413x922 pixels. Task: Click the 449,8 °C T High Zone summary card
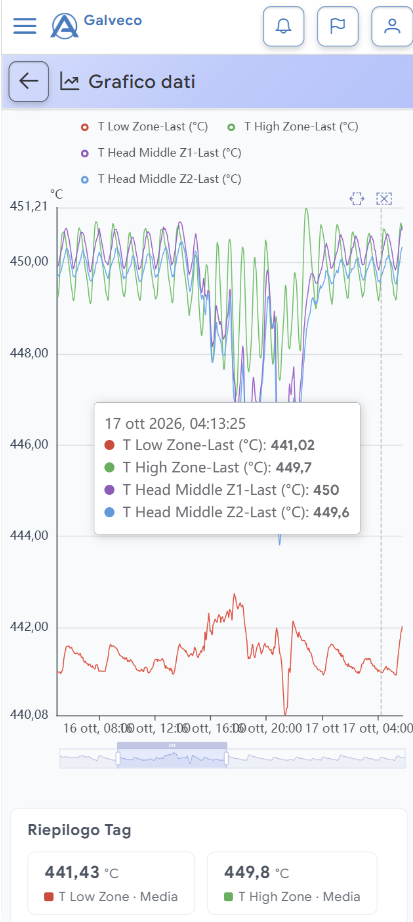click(292, 884)
